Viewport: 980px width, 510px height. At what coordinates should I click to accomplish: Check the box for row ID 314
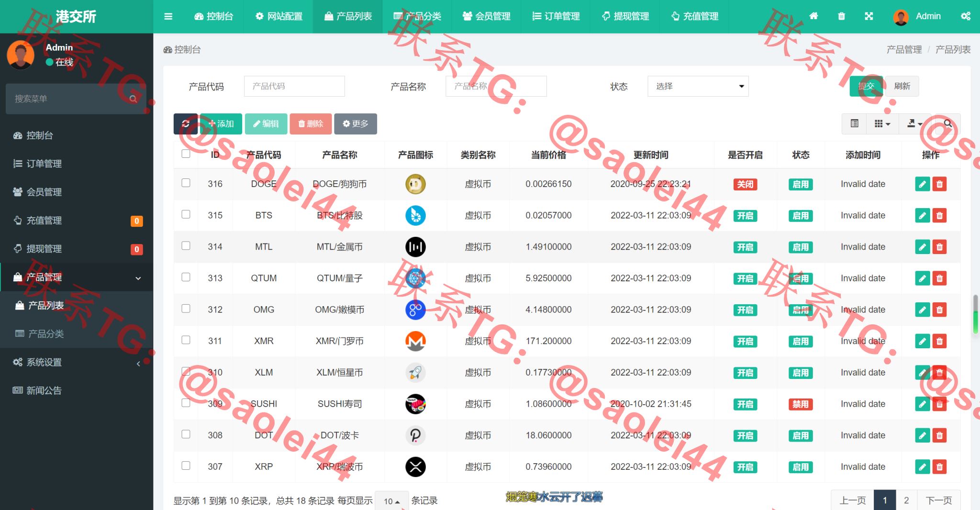click(186, 245)
